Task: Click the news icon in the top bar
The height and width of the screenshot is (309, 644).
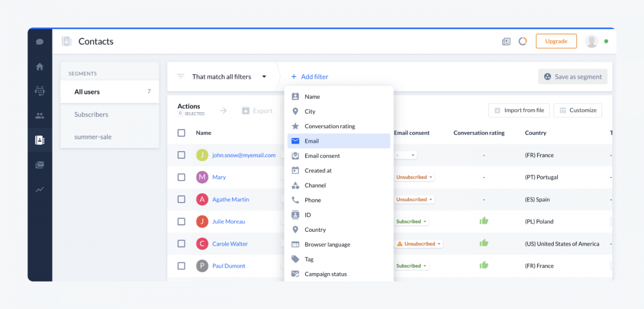Action: tap(506, 41)
